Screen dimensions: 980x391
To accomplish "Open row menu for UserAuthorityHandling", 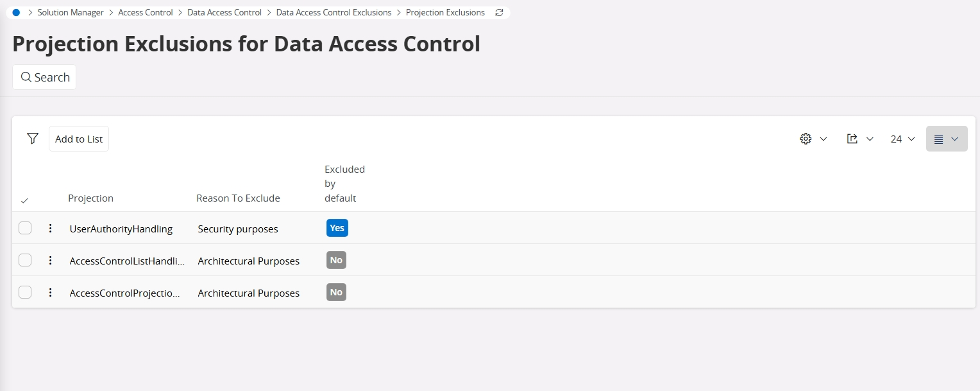I will click(50, 228).
